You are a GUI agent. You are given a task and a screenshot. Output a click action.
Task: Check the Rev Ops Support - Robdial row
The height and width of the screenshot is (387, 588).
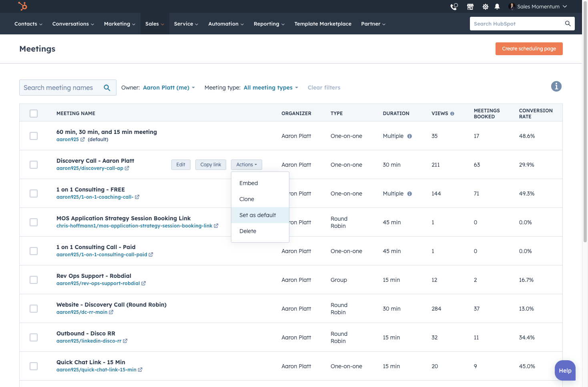pyautogui.click(x=34, y=280)
